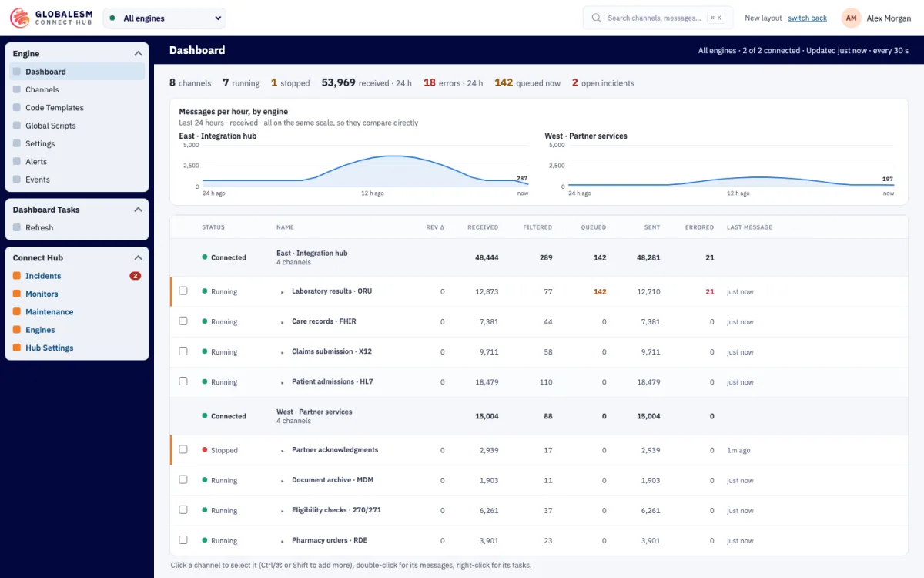Click the Channels sidebar icon

(17, 89)
